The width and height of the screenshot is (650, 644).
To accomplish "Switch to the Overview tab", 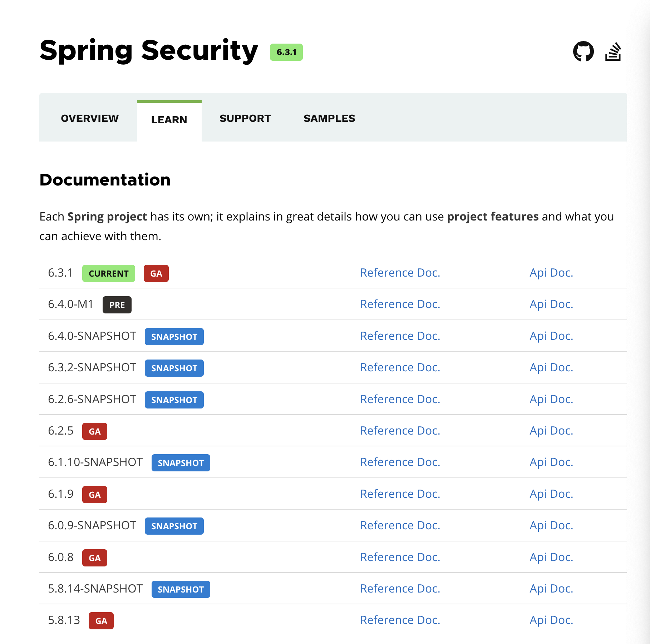I will [90, 118].
